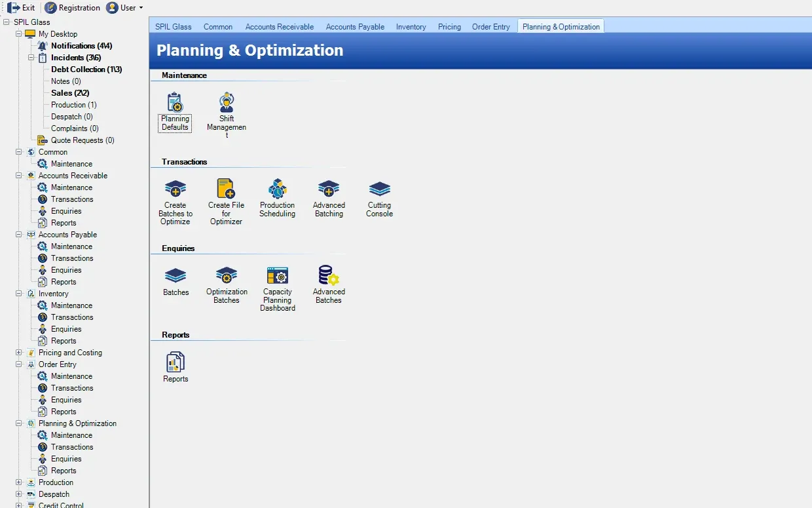Screen dimensions: 812x508
Task: Select Enquiries under Order Entry
Action: 66,400
